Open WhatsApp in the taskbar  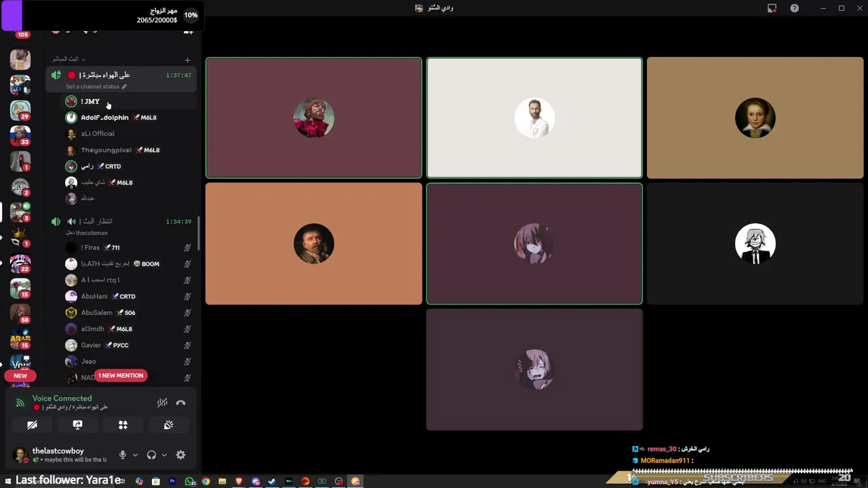(x=189, y=482)
